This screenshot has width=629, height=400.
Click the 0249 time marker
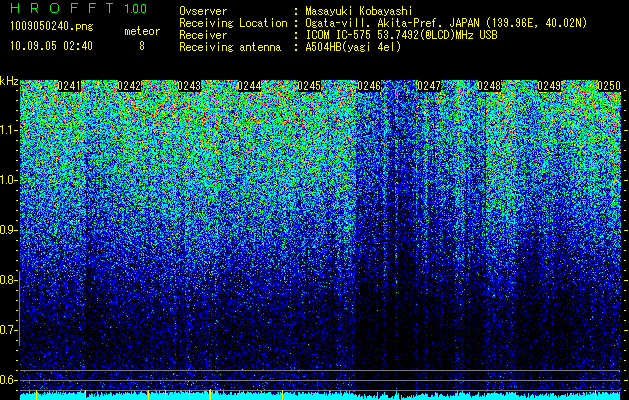click(549, 86)
